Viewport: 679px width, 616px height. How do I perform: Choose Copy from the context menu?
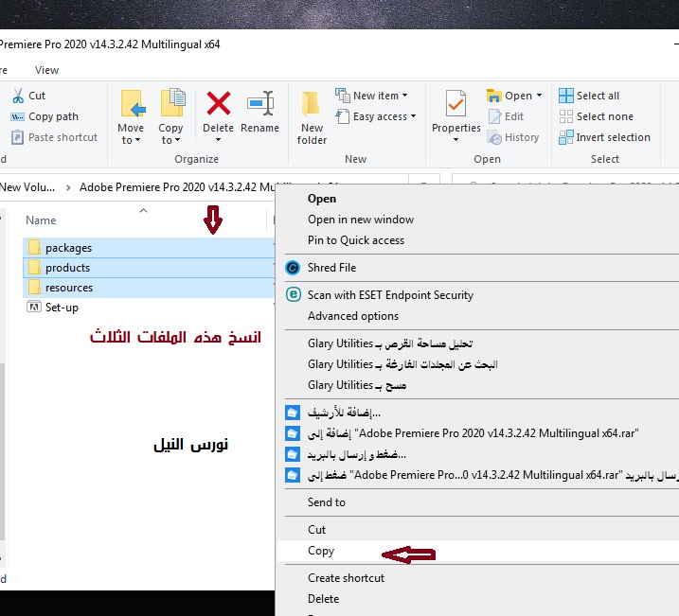pyautogui.click(x=321, y=551)
